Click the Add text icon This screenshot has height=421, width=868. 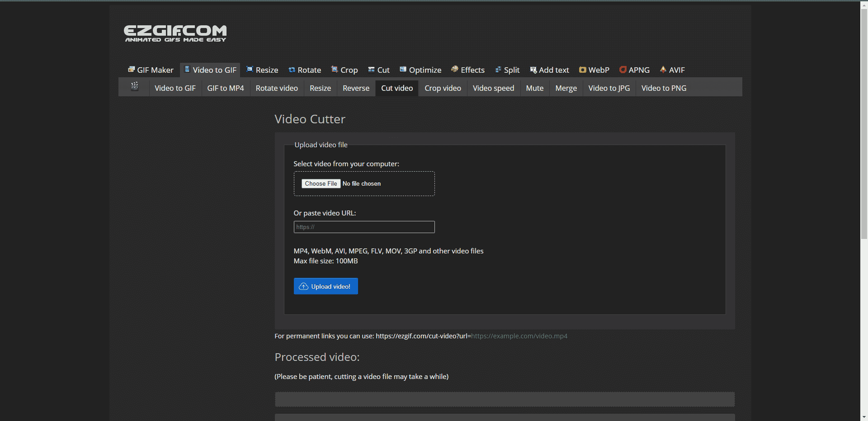click(x=533, y=70)
